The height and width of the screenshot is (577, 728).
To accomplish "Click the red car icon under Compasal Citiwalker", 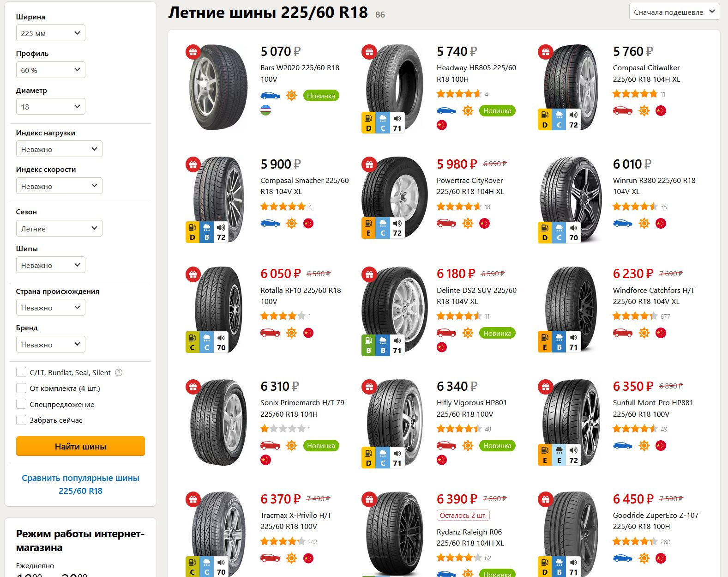I will click(622, 111).
